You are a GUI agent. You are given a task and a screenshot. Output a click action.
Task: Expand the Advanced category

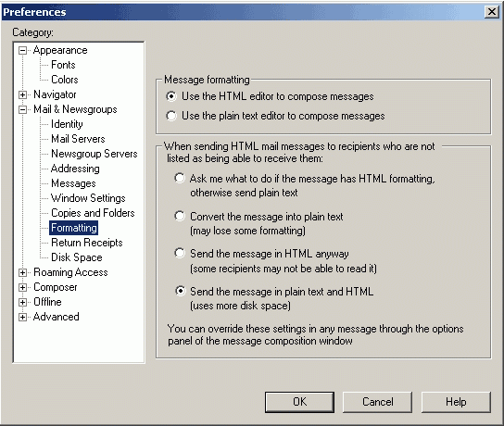point(22,317)
